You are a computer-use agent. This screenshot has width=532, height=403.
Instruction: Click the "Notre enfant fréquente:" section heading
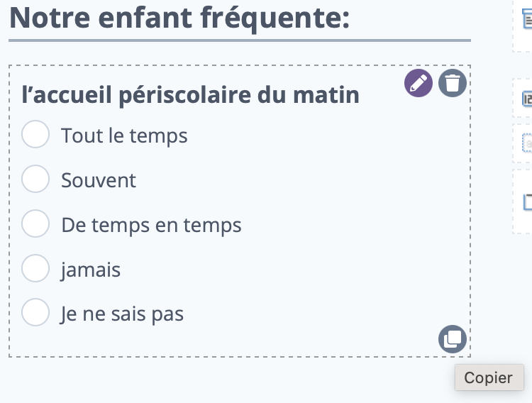(x=179, y=18)
